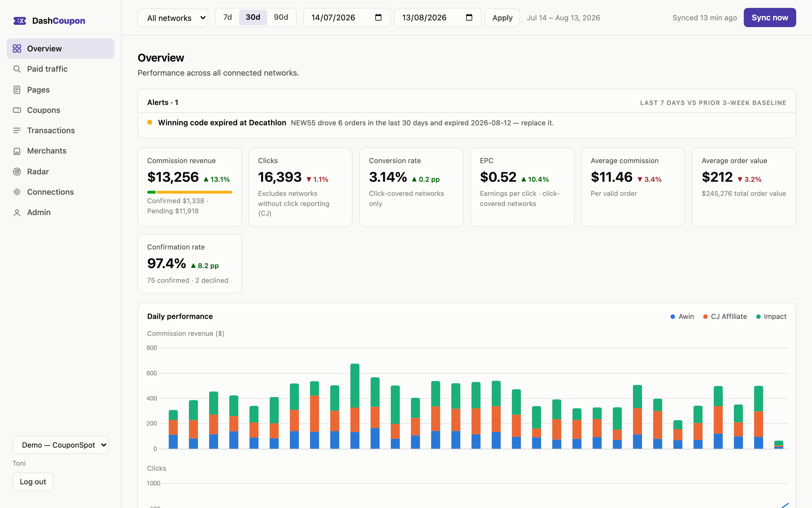This screenshot has width=812, height=508.
Task: Click the Winning code expired at Decathlon alert
Action: pos(222,123)
